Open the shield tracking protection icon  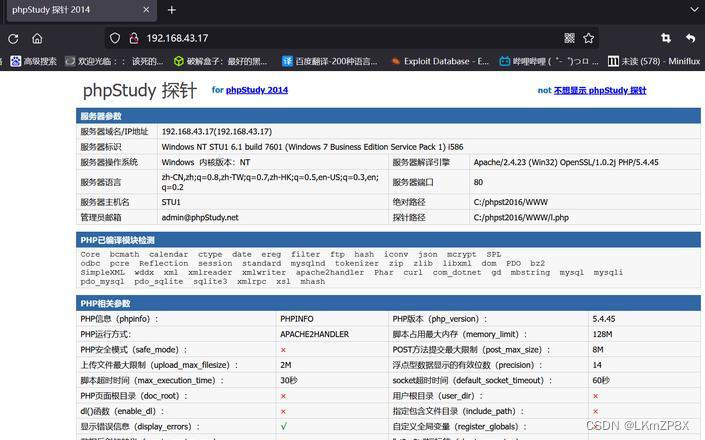(115, 38)
